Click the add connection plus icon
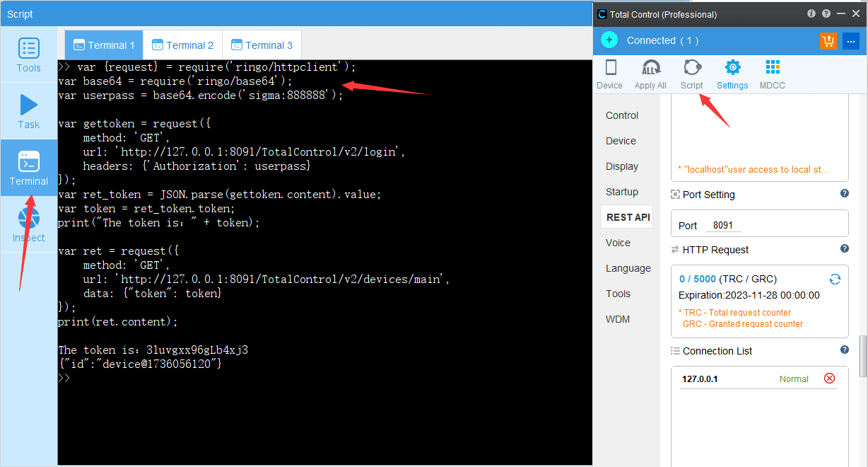Image resolution: width=868 pixels, height=467 pixels. pos(609,40)
